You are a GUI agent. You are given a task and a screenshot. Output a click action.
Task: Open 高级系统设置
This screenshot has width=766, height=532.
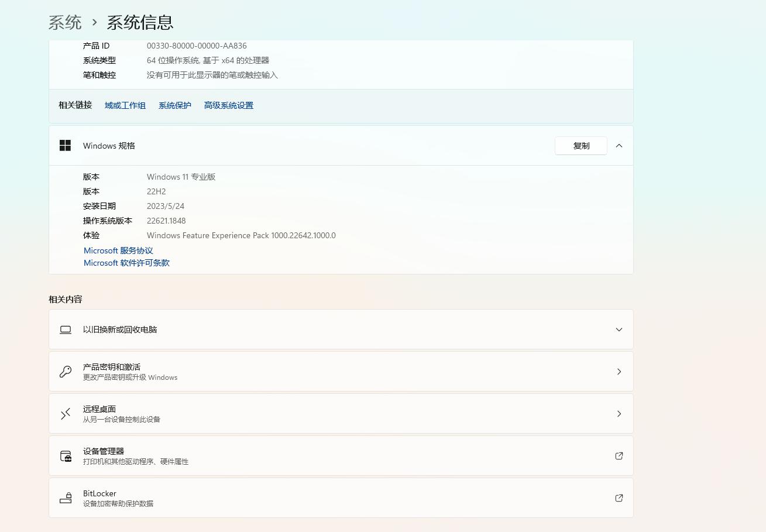(228, 105)
